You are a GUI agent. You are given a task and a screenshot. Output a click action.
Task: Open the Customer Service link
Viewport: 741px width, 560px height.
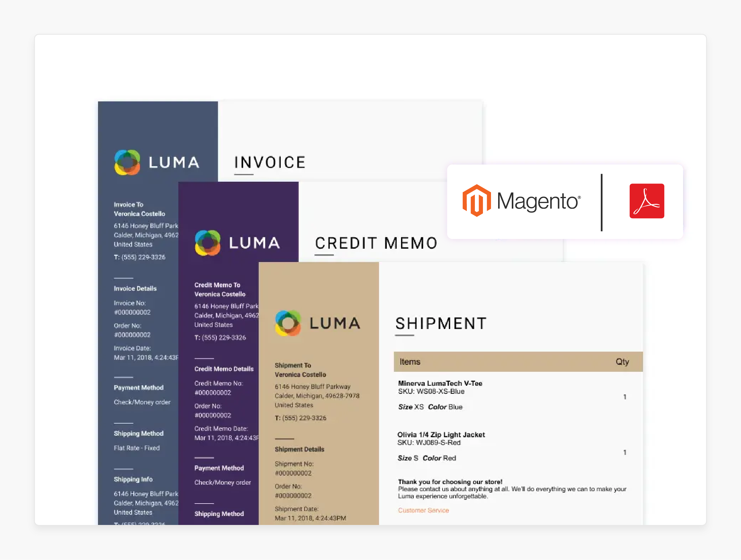423,510
